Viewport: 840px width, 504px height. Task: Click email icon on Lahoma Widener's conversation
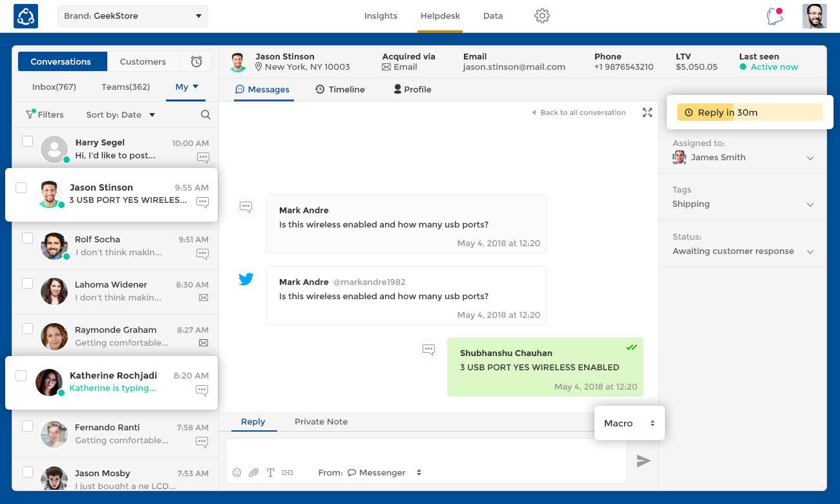pyautogui.click(x=204, y=298)
